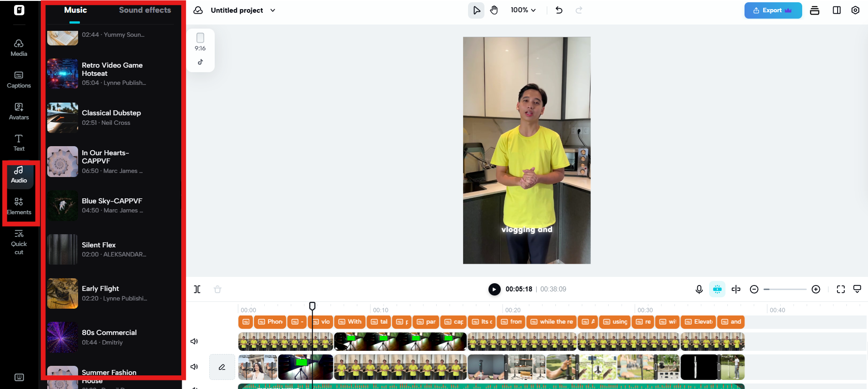Open the stacked layers panel icon

point(814,10)
